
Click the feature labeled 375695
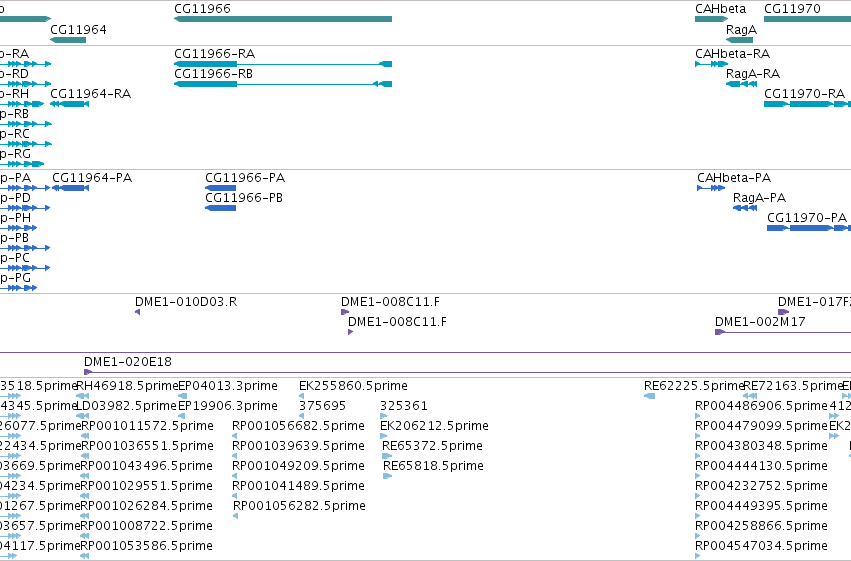pos(301,416)
